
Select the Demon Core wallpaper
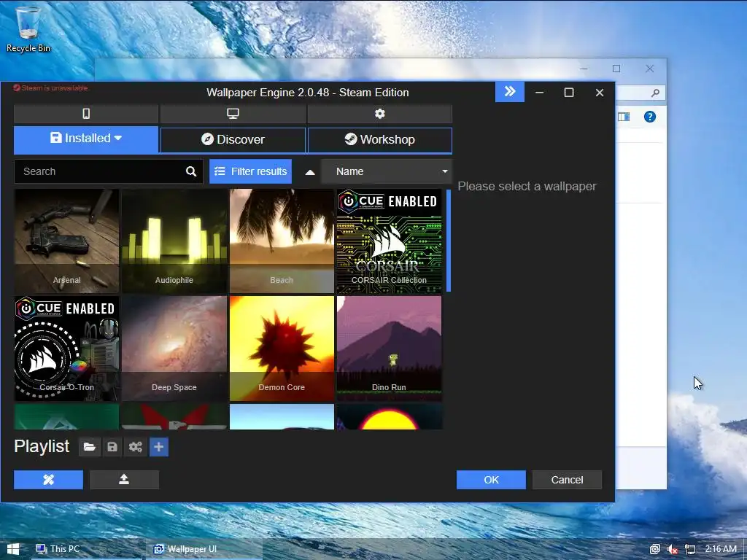tap(282, 349)
